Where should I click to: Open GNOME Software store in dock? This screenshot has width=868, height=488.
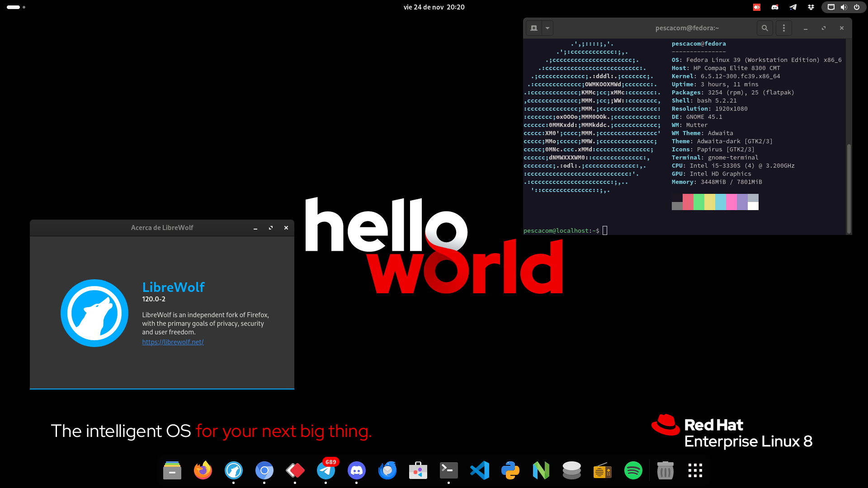click(x=418, y=470)
